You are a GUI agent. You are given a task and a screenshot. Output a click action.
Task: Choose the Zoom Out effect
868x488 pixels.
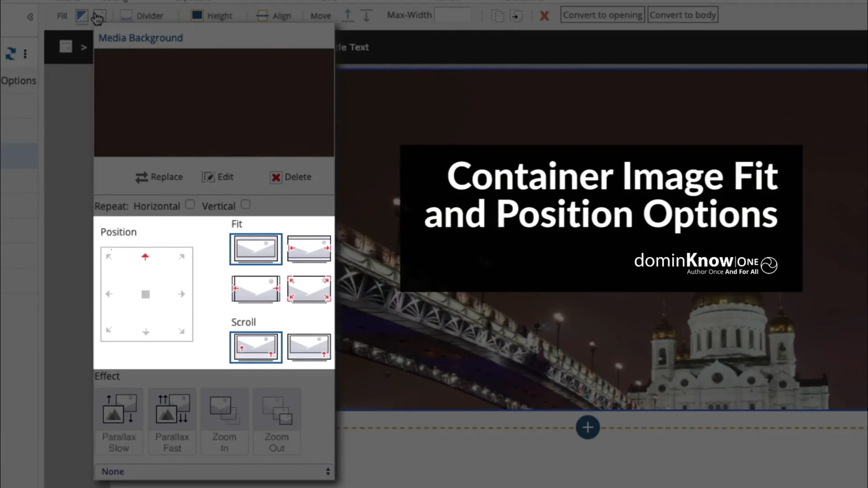click(x=277, y=421)
